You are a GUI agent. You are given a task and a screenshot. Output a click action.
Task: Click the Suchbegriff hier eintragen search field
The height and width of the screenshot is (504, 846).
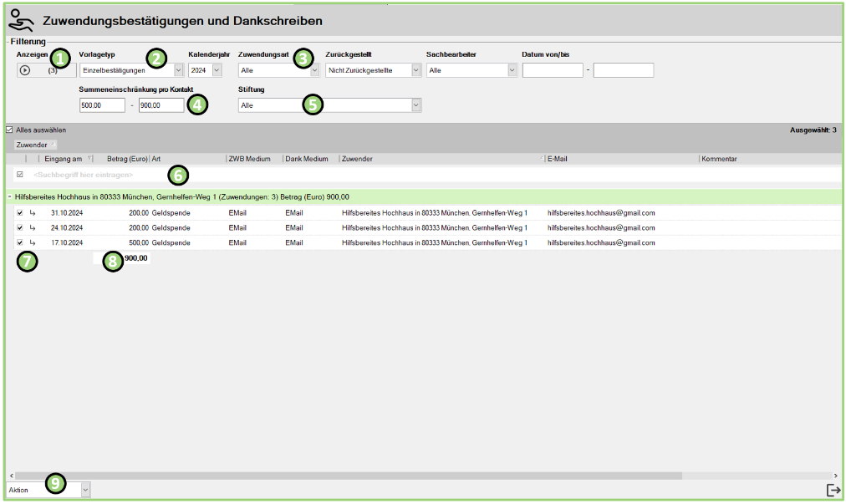tap(84, 175)
